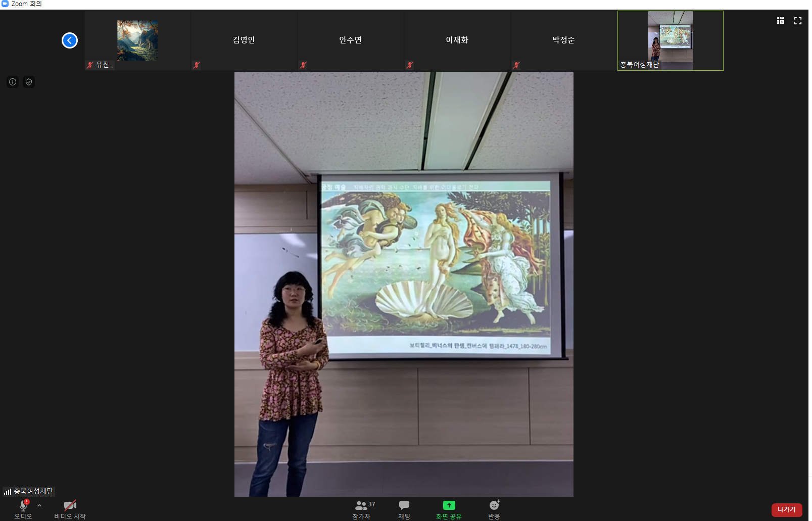The height and width of the screenshot is (521, 812).
Task: Switch to gallery view grid icon
Action: [x=781, y=21]
